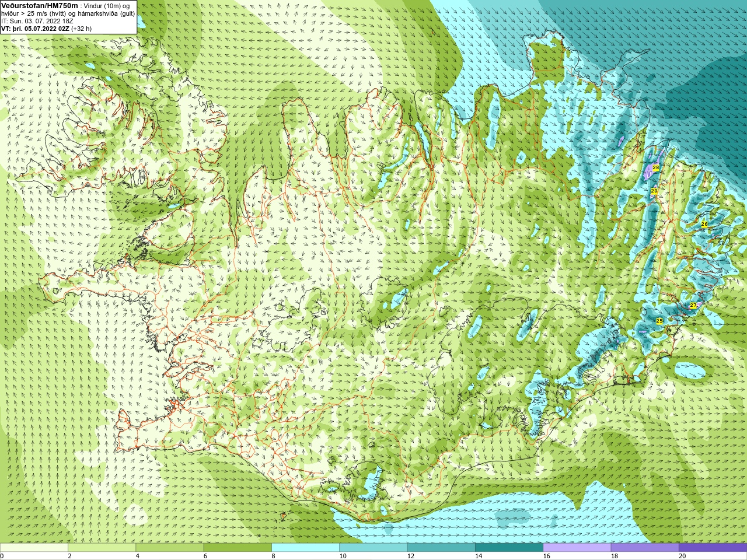Viewport: 747px width, 560px height.
Task: Click the '8' value on the wind scale
Action: coord(273,556)
